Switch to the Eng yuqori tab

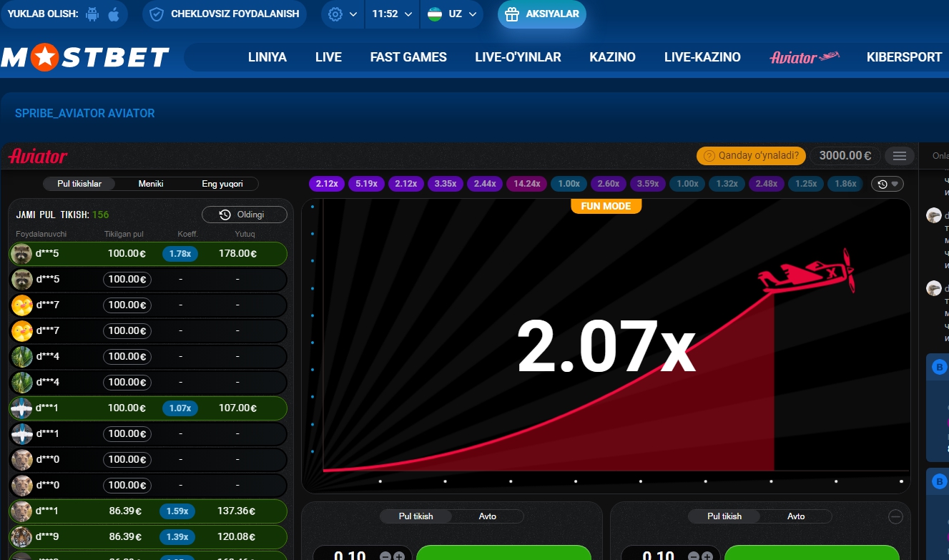point(222,184)
